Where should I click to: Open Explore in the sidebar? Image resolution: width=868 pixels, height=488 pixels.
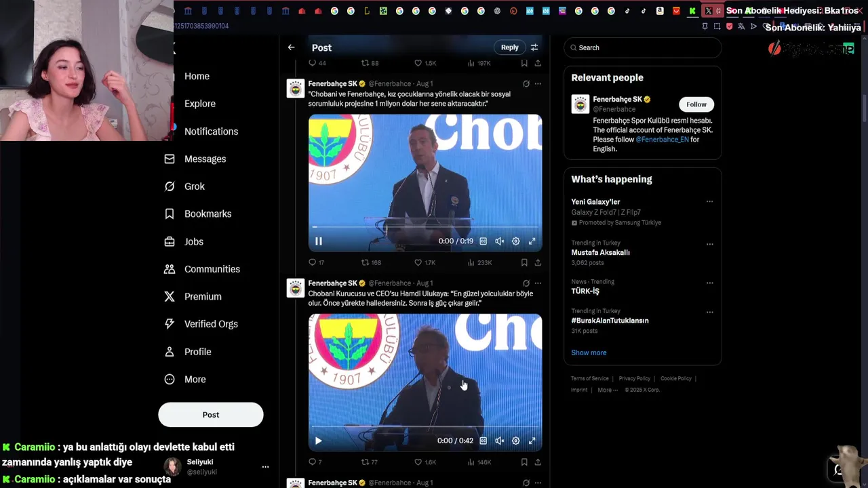pos(200,104)
